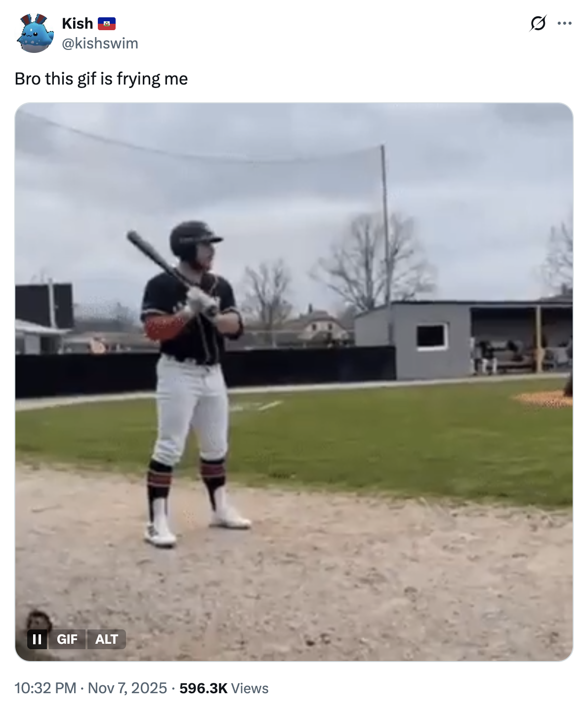Click the Nov 7, 2025 date

click(127, 688)
